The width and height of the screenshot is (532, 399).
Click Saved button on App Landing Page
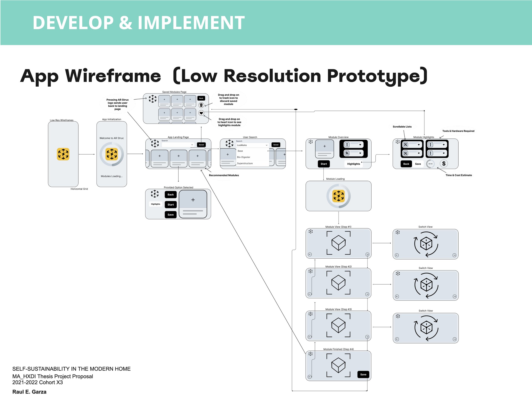(201, 145)
